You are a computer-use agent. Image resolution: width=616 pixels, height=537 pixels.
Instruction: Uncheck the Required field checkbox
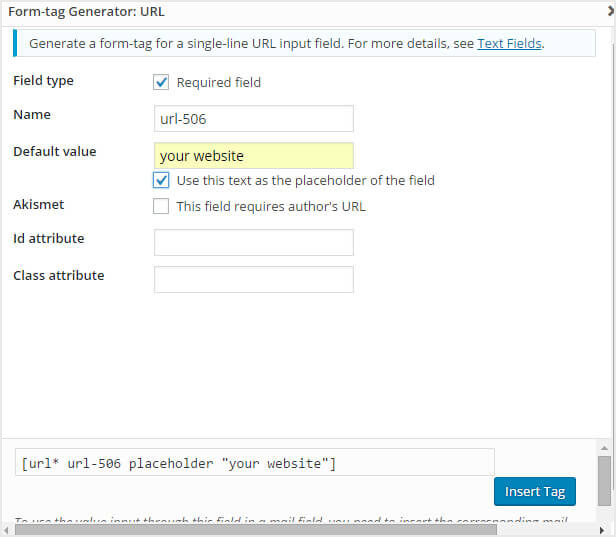click(x=161, y=82)
